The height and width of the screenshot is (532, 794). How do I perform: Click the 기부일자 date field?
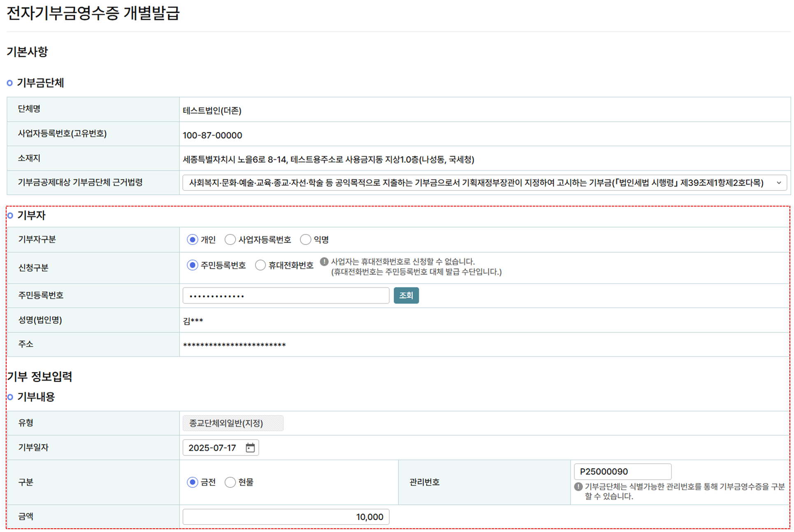212,448
